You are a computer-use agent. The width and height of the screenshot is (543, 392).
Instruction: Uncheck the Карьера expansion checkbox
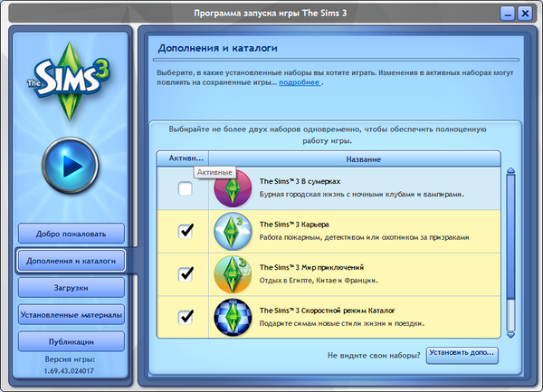click(x=186, y=232)
